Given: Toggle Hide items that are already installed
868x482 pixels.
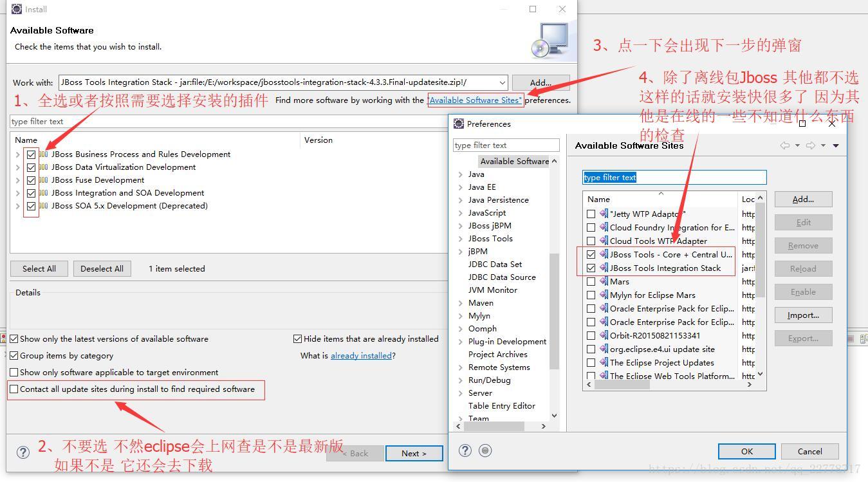Looking at the screenshot, I should tap(297, 338).
